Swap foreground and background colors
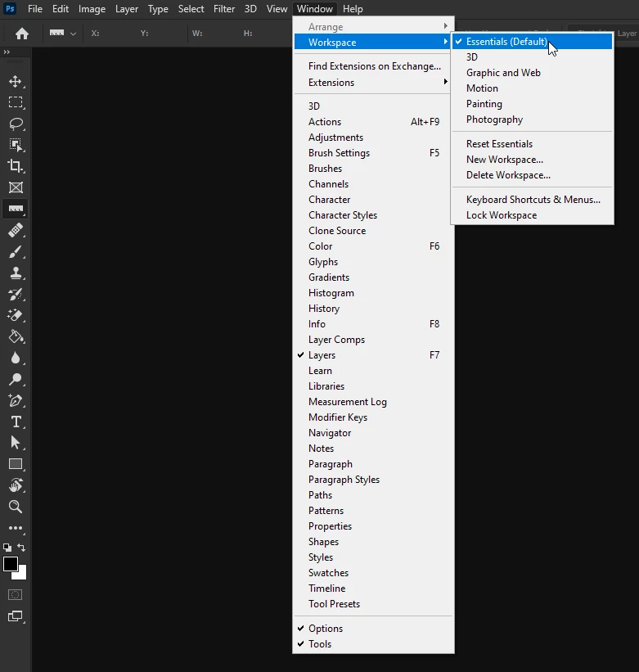This screenshot has width=639, height=672. [21, 548]
